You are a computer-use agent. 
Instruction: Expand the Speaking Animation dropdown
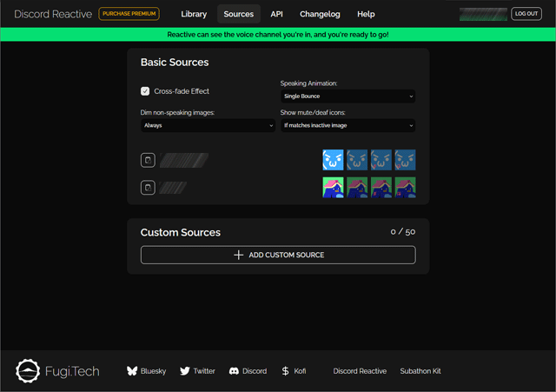(347, 96)
